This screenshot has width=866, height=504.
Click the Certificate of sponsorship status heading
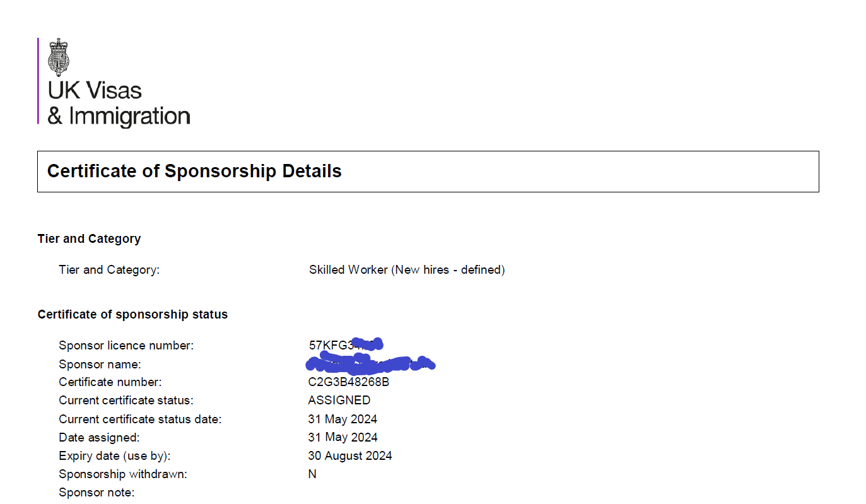(x=132, y=314)
